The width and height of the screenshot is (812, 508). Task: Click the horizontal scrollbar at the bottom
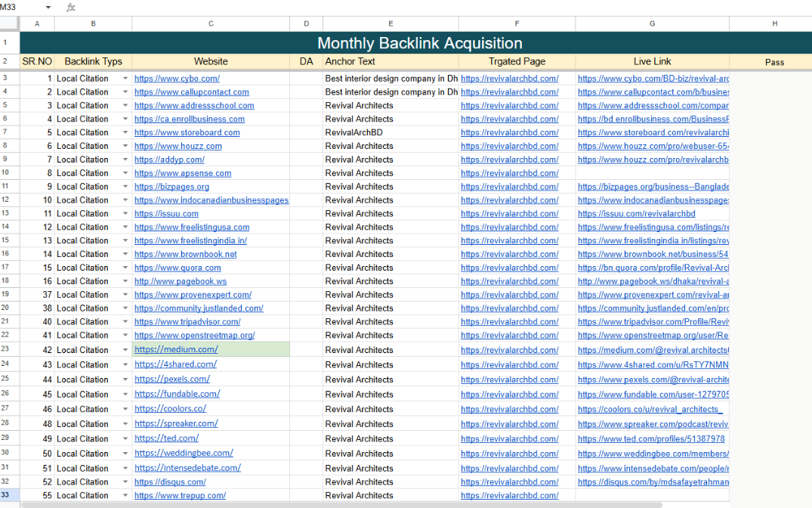(x=340, y=505)
